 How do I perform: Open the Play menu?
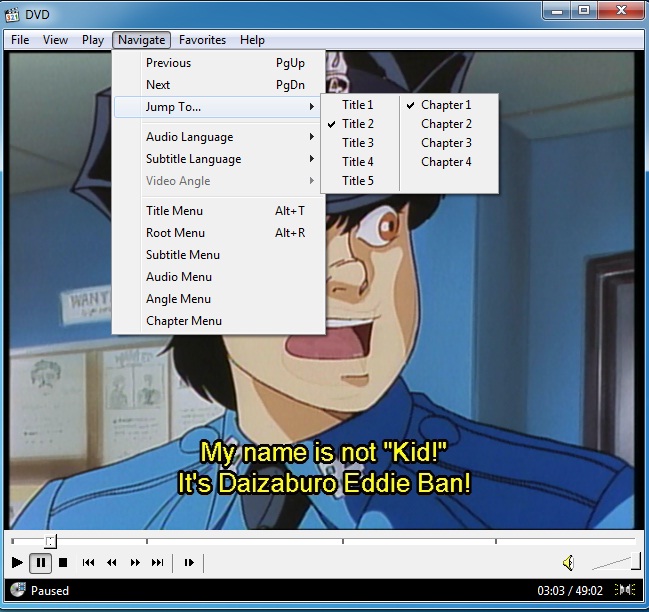(x=93, y=40)
